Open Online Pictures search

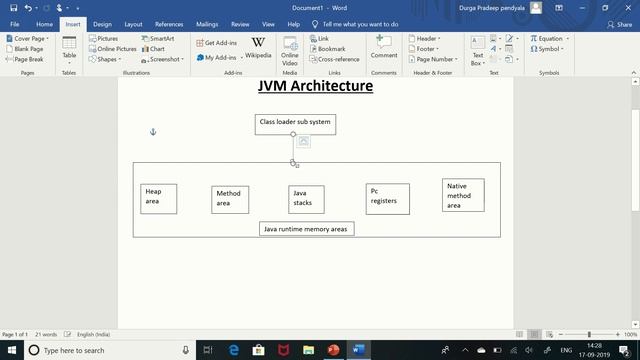click(113, 49)
